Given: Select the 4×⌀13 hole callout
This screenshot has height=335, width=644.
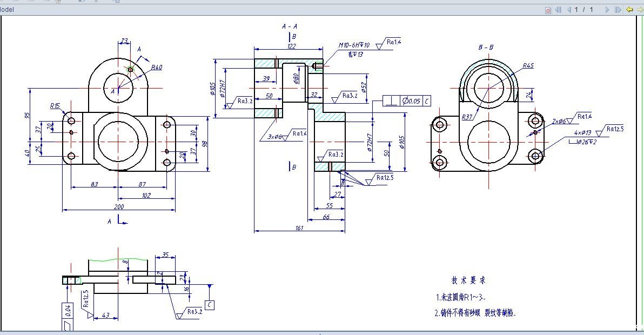Looking at the screenshot, I should coord(583,132).
